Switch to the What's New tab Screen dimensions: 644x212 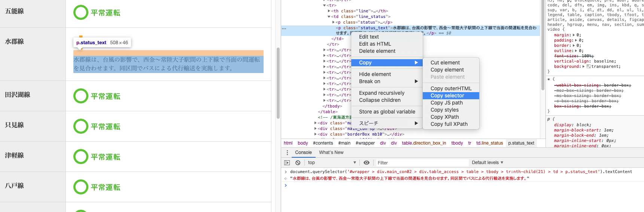[x=331, y=152]
